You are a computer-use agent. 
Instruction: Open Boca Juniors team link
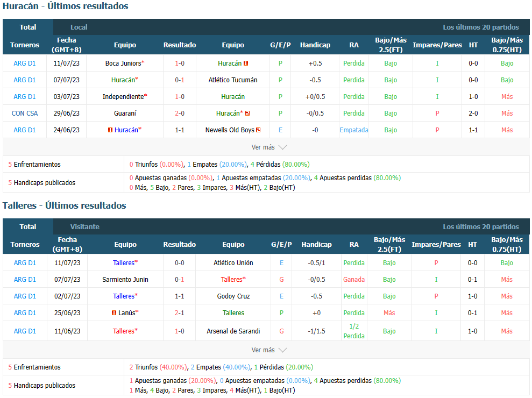123,63
